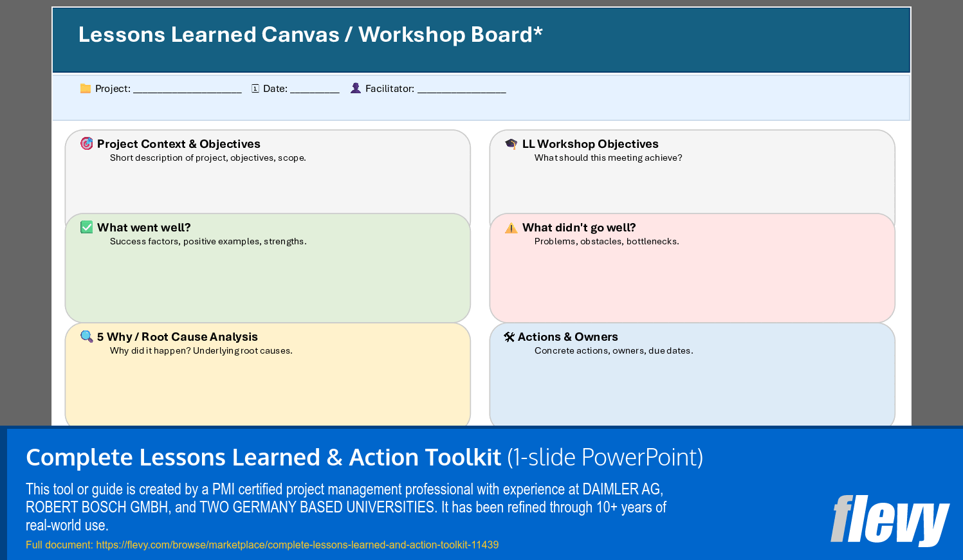Click the folder icon beside Project

[x=86, y=89]
